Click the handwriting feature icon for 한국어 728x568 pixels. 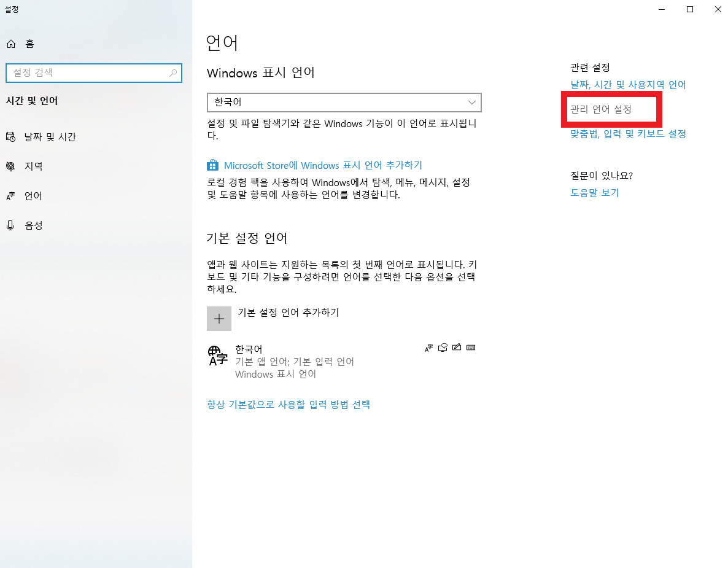(x=457, y=348)
